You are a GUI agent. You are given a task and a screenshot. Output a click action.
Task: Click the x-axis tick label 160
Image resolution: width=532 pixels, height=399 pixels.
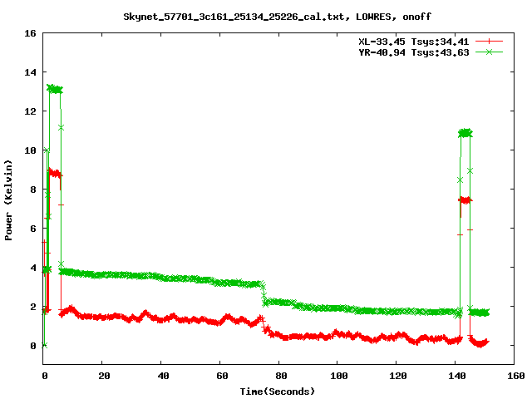coord(516,376)
